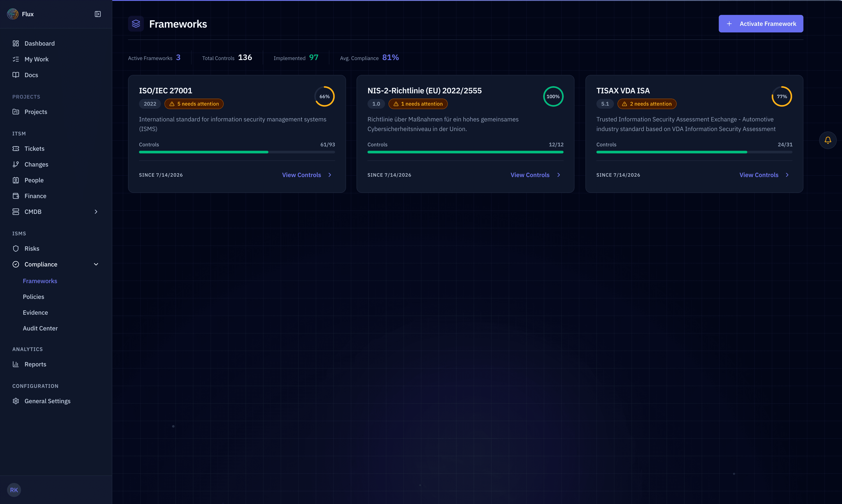Click the Projects folder icon
The image size is (842, 504).
16,112
